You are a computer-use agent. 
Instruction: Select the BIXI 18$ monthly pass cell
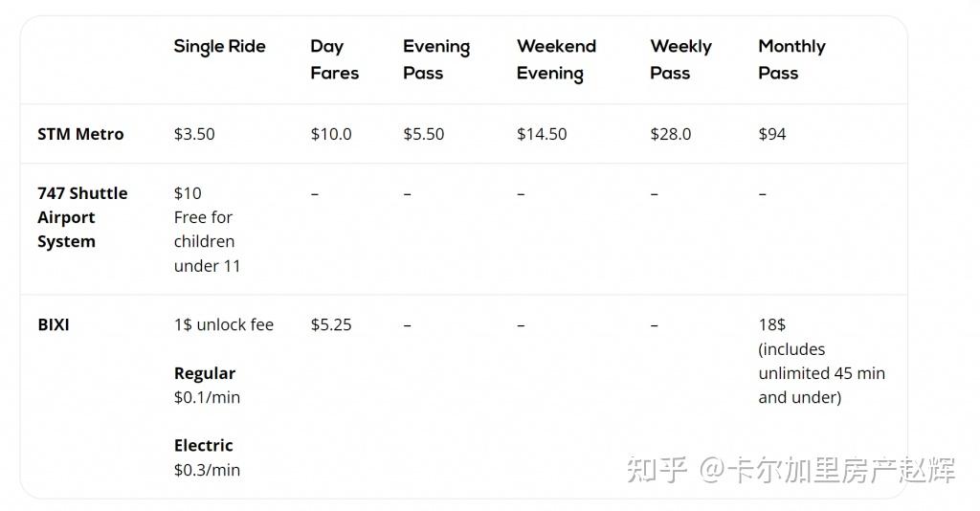pyautogui.click(x=821, y=361)
